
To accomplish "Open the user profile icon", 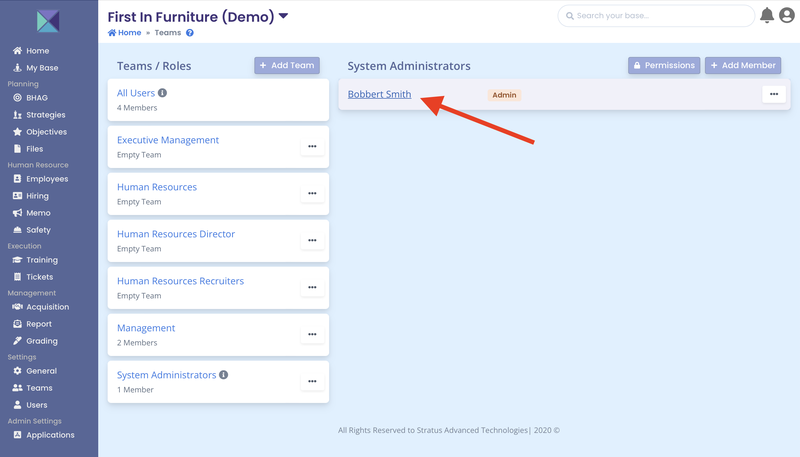I will coord(787,15).
